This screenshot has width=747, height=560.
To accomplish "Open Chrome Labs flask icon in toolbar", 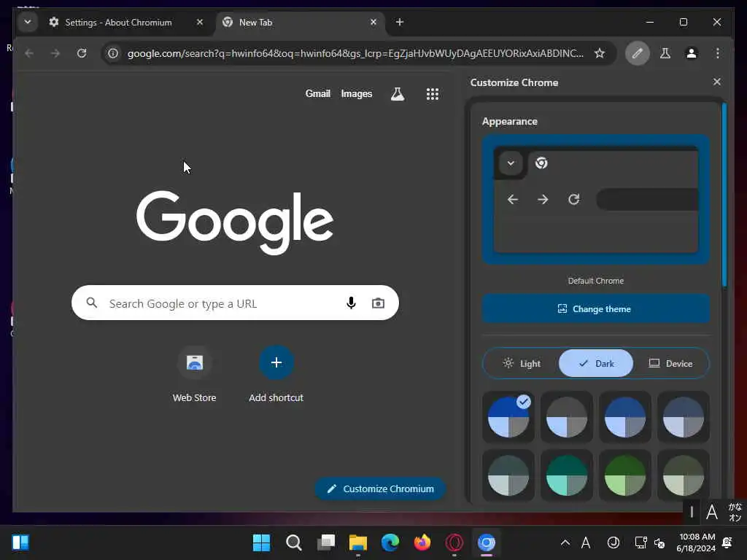I will pyautogui.click(x=665, y=53).
